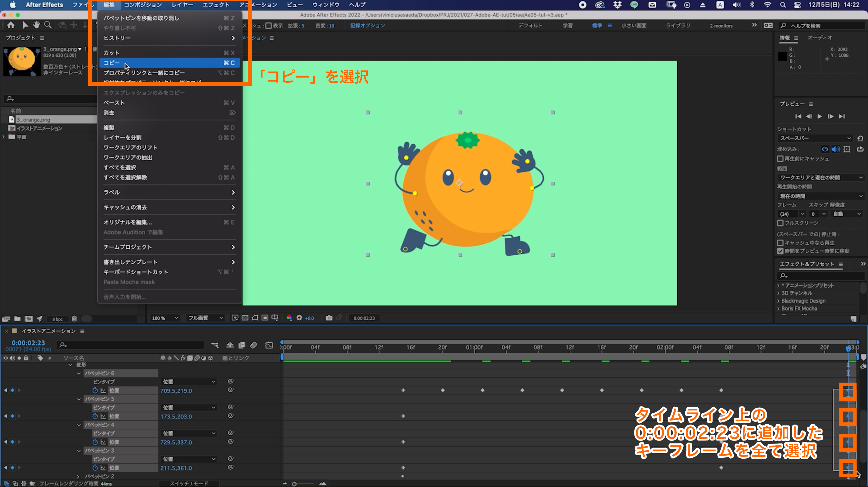The height and width of the screenshot is (487, 868).
Task: Toggle stopwatch for パペットピン 6 位置
Action: (x=95, y=390)
